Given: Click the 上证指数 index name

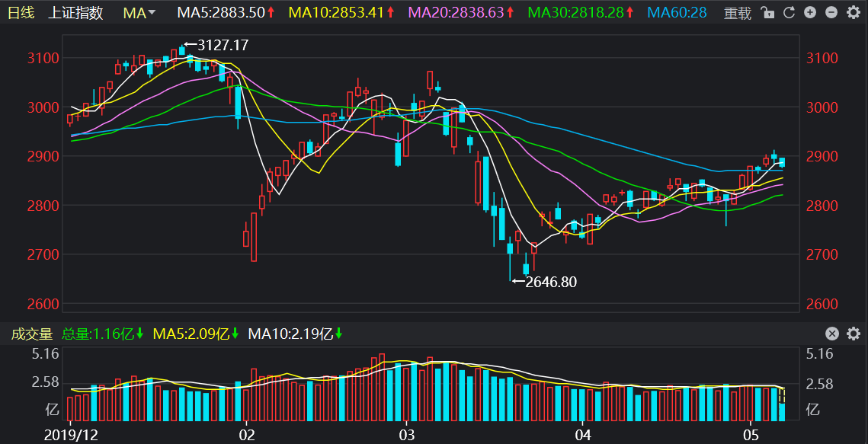Looking at the screenshot, I should click(x=75, y=13).
